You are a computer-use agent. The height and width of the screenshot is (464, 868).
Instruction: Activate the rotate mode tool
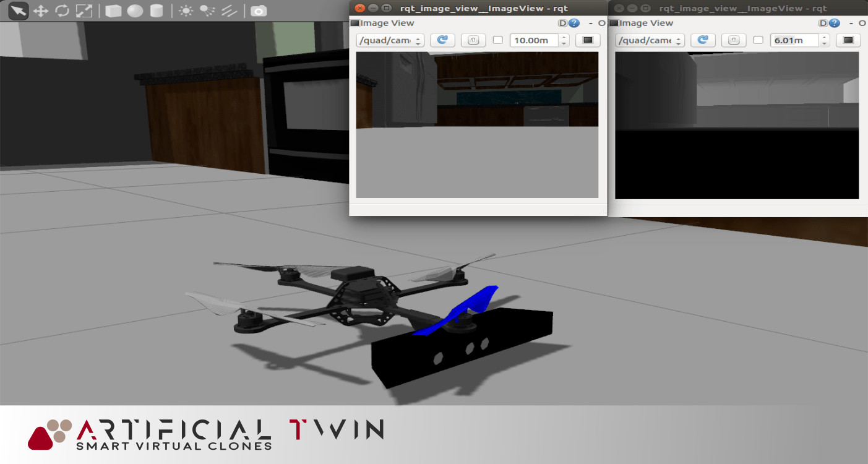62,11
